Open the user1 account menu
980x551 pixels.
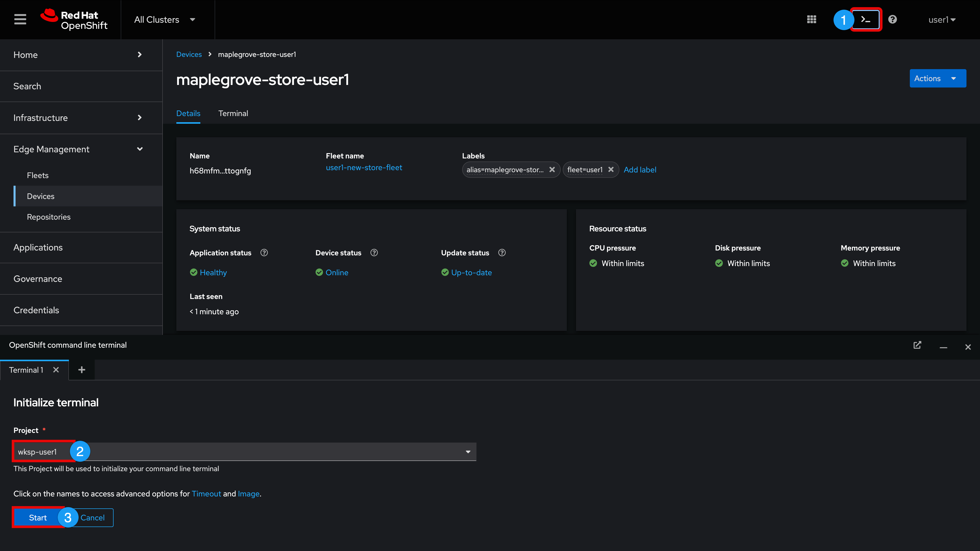[942, 19]
